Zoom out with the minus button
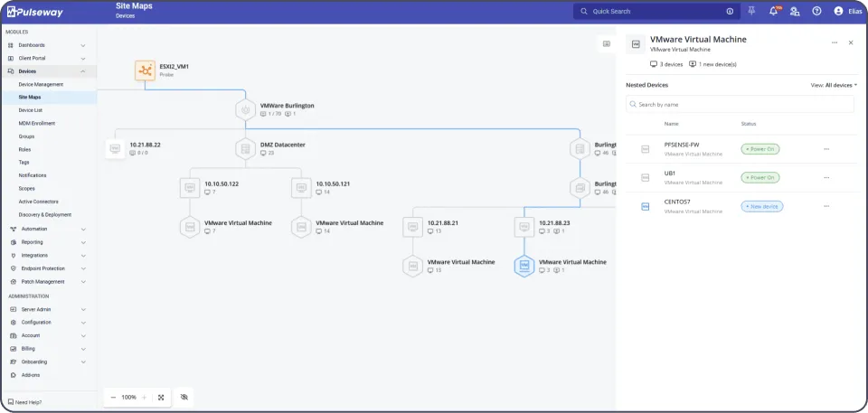The image size is (868, 413). click(x=114, y=398)
